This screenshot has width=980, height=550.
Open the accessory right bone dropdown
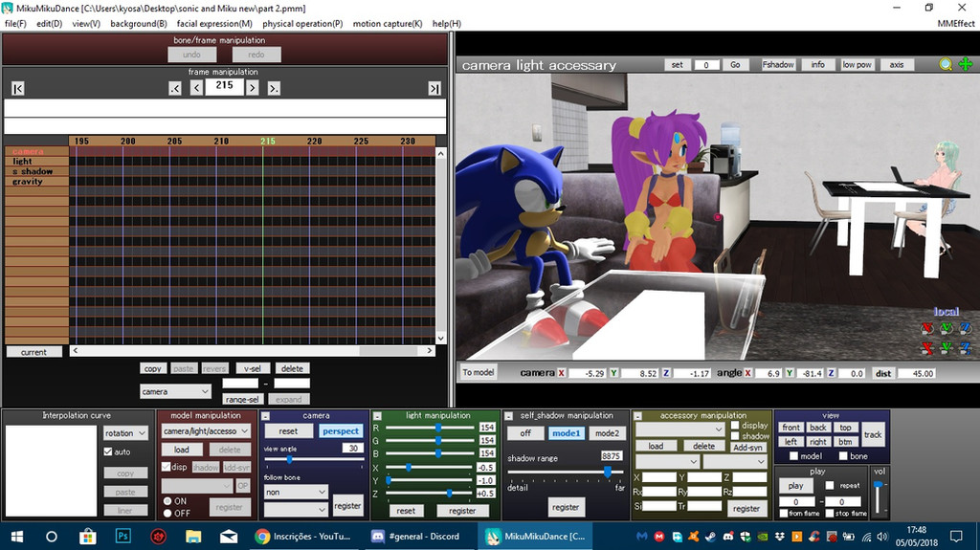pos(735,461)
